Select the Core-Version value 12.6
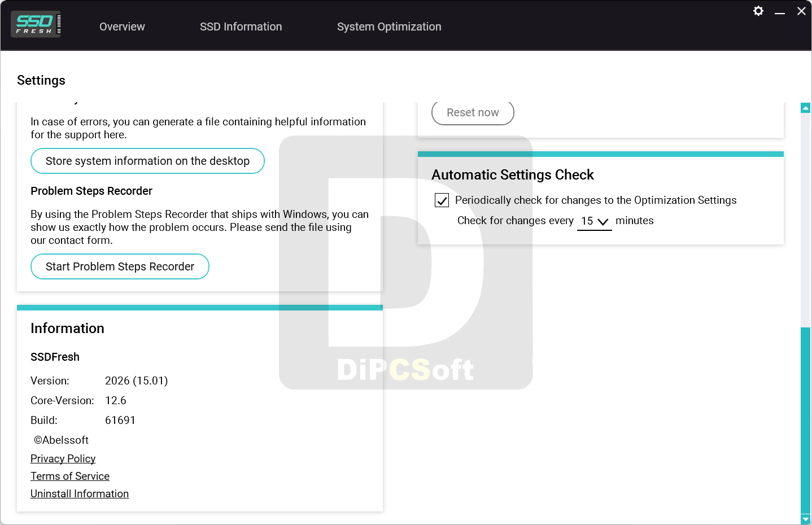Screen dimensions: 812x525 [x=116, y=400]
